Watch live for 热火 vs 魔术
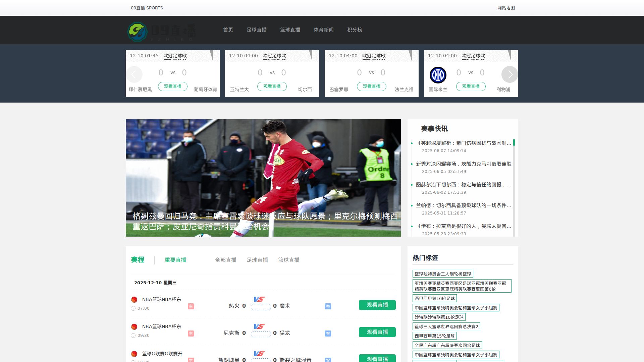Screen dimensions: 644x362 pos(377,305)
